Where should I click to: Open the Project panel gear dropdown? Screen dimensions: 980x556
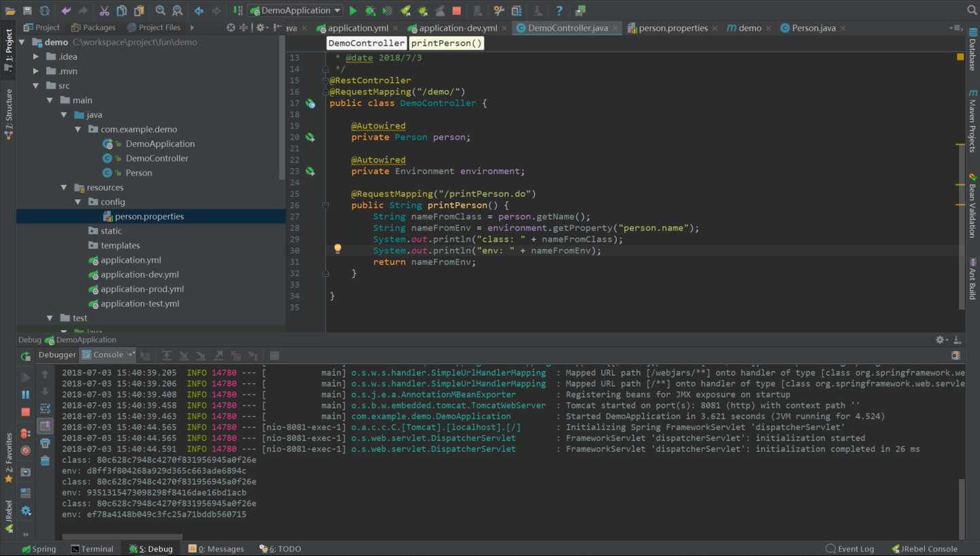coord(261,27)
